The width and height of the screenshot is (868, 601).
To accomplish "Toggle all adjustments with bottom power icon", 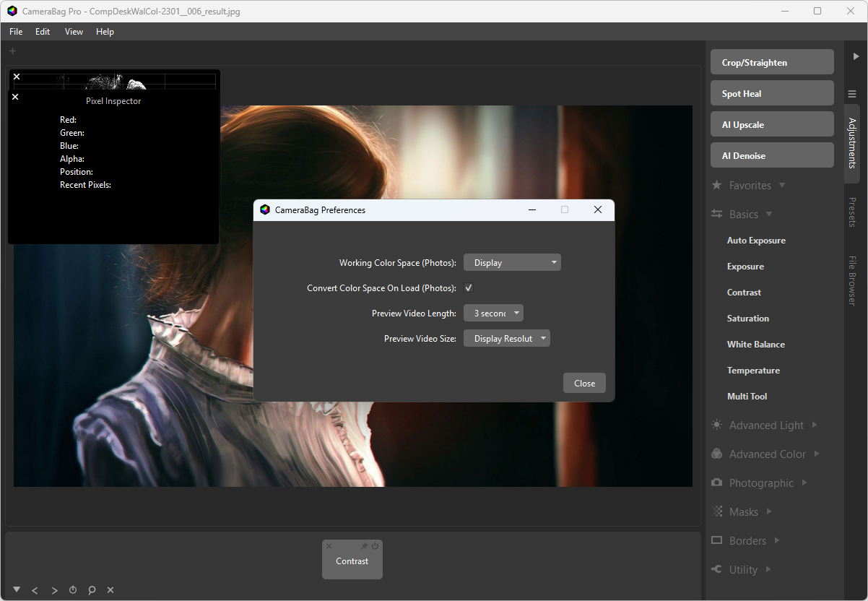I will coord(73,590).
